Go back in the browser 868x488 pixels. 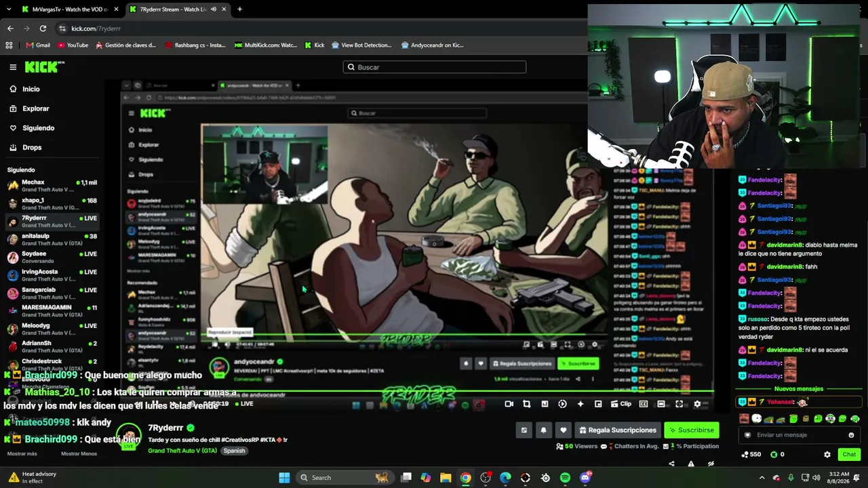[x=10, y=28]
